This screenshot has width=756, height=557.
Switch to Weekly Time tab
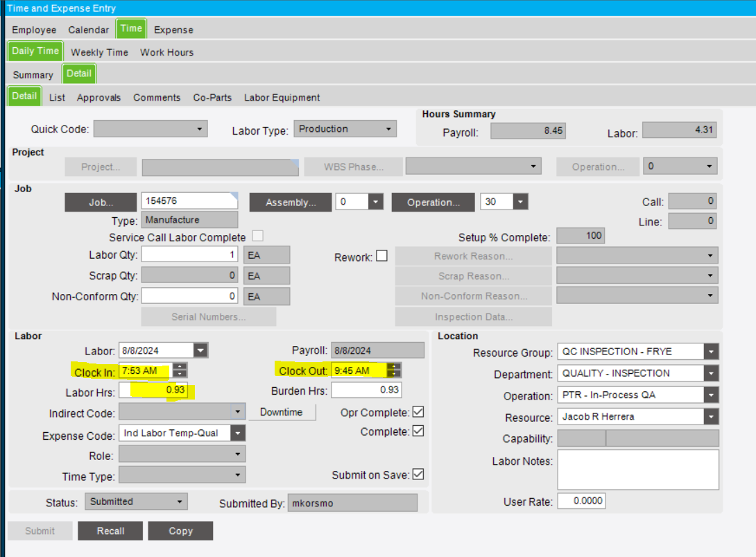click(x=99, y=53)
